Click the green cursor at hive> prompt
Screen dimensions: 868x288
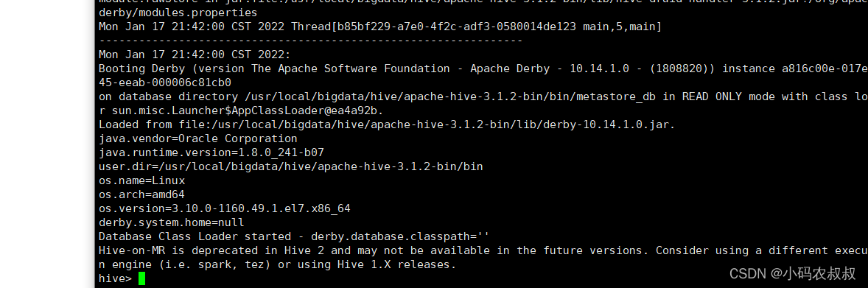click(141, 278)
